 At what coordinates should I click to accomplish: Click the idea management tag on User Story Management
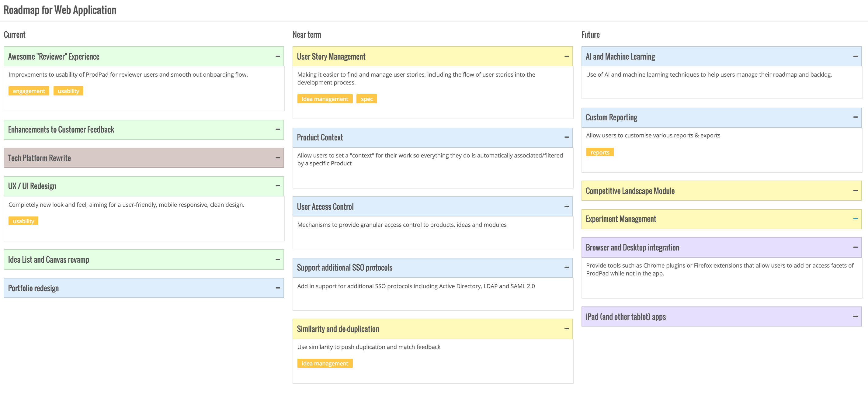click(325, 99)
